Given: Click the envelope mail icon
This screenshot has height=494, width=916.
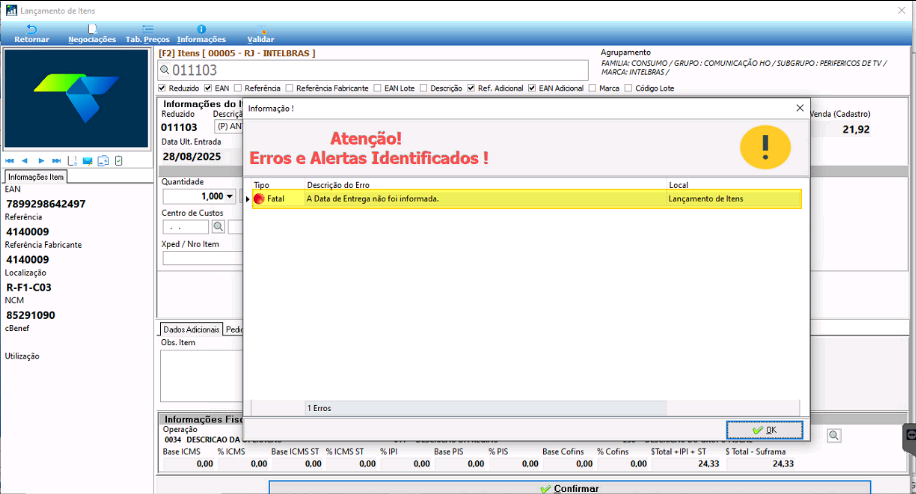Looking at the screenshot, I should (88, 161).
